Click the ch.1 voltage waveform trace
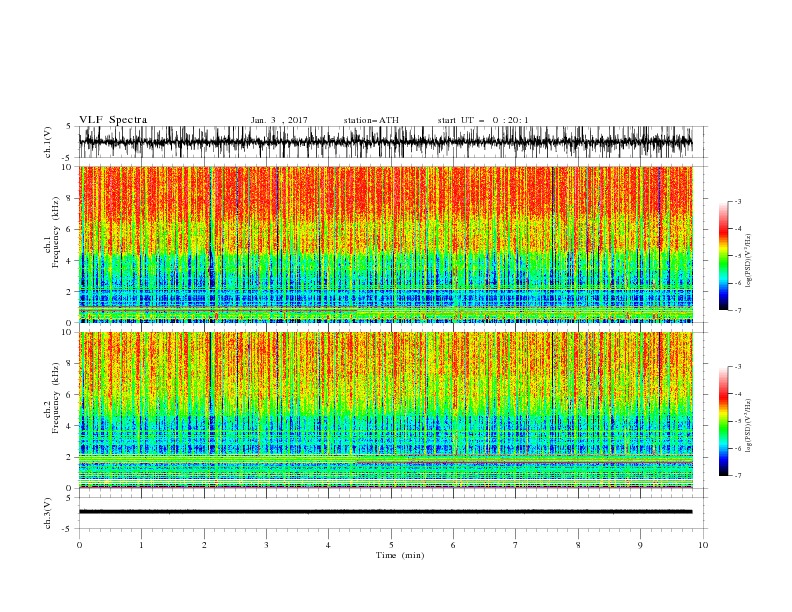The image size is (792, 612). [385, 142]
